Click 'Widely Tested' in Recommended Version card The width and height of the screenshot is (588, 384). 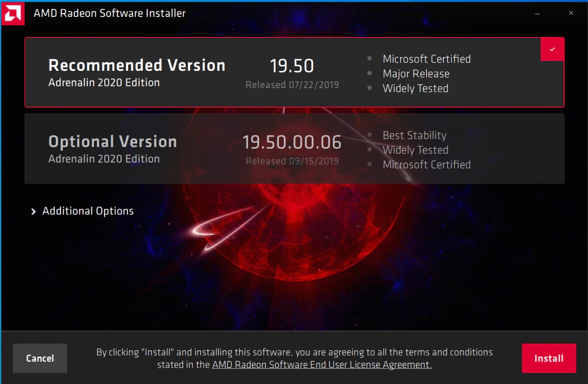(415, 88)
